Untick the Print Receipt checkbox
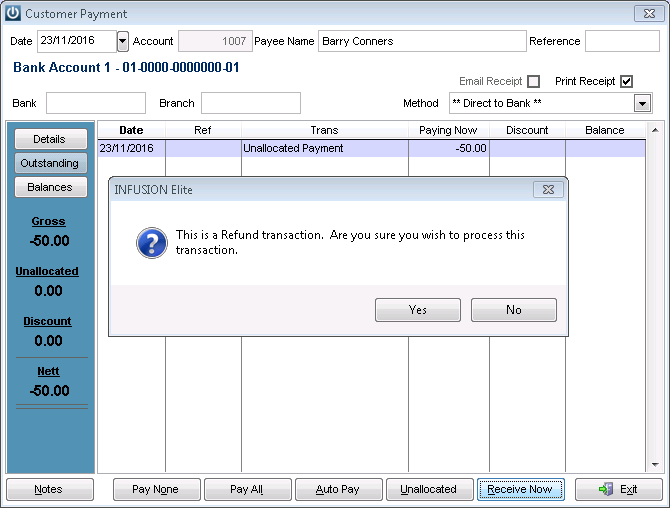The width and height of the screenshot is (670, 508). pos(626,81)
